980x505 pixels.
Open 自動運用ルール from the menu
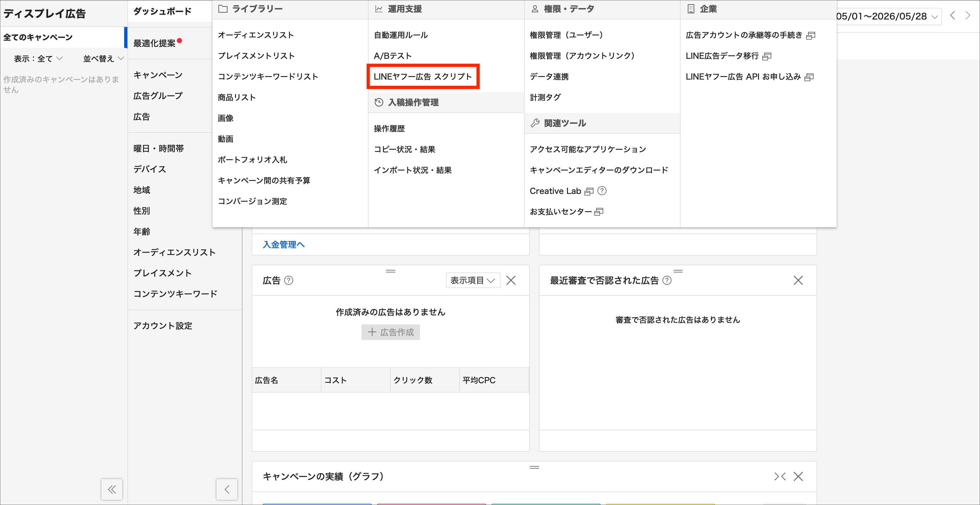click(x=400, y=35)
